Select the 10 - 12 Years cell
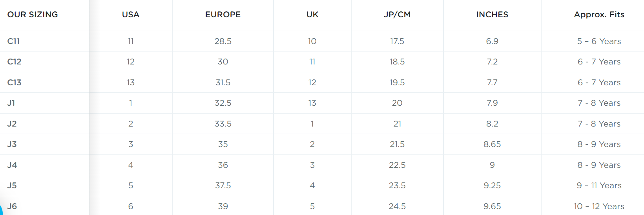This screenshot has width=644, height=215. 599,206
